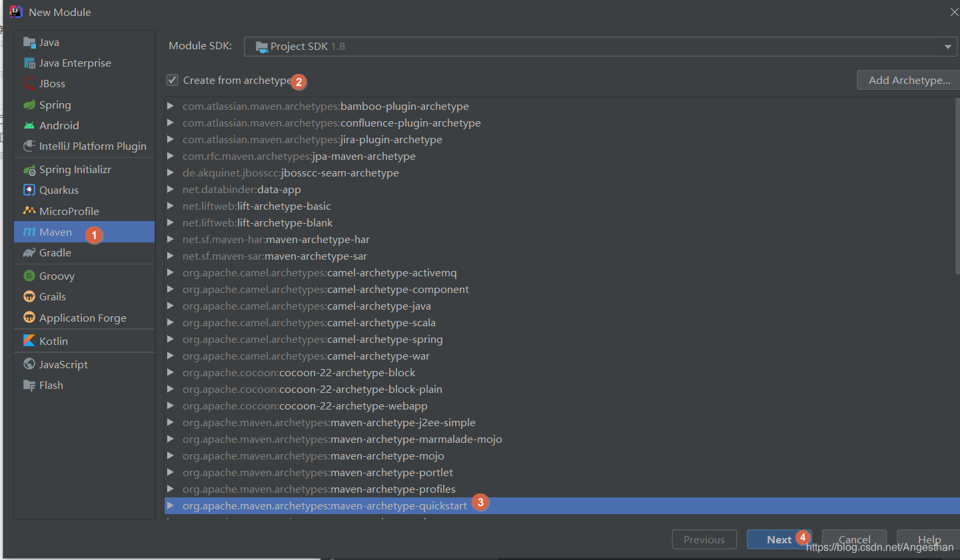Expand jpa-maven-archetype node
Screen dimensions: 960x560
[x=171, y=156]
